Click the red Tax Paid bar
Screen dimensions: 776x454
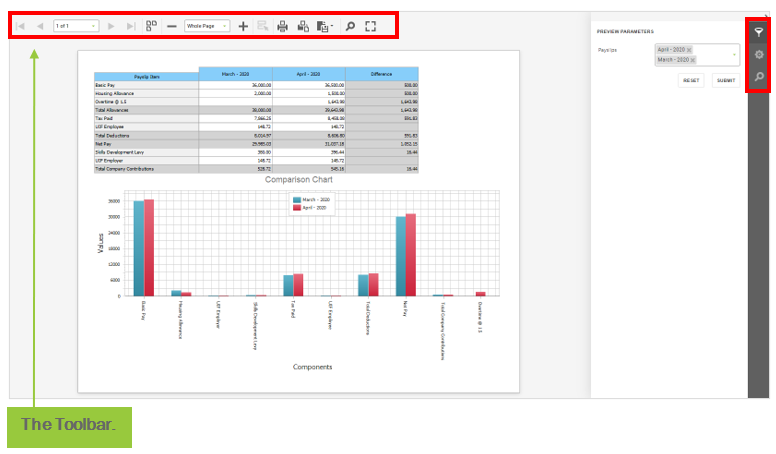click(298, 285)
